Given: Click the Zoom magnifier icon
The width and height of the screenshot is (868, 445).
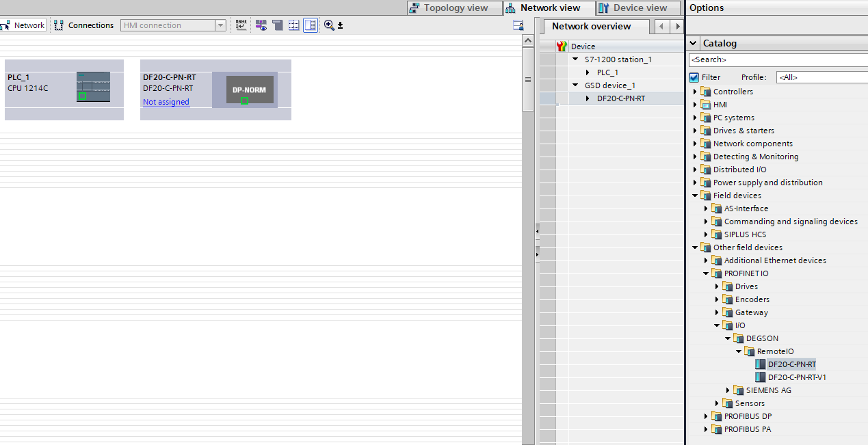Looking at the screenshot, I should pyautogui.click(x=329, y=25).
